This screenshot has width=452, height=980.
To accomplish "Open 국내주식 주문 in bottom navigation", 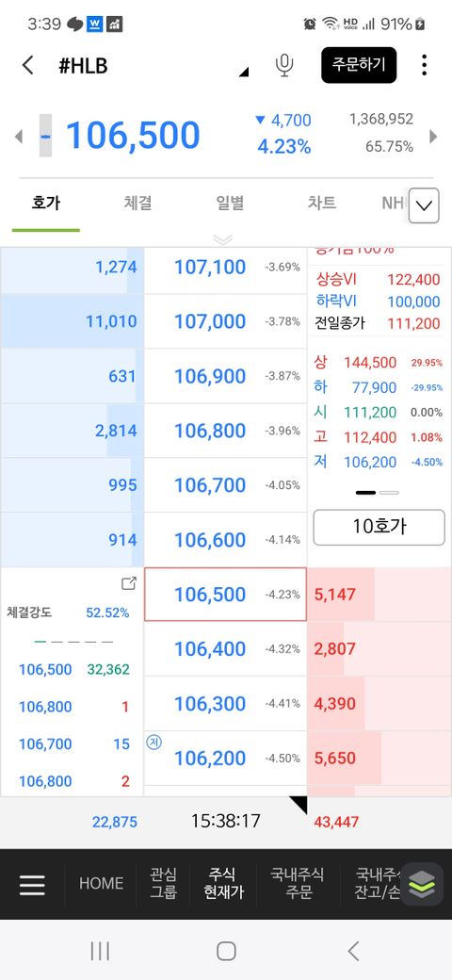I will click(x=298, y=883).
